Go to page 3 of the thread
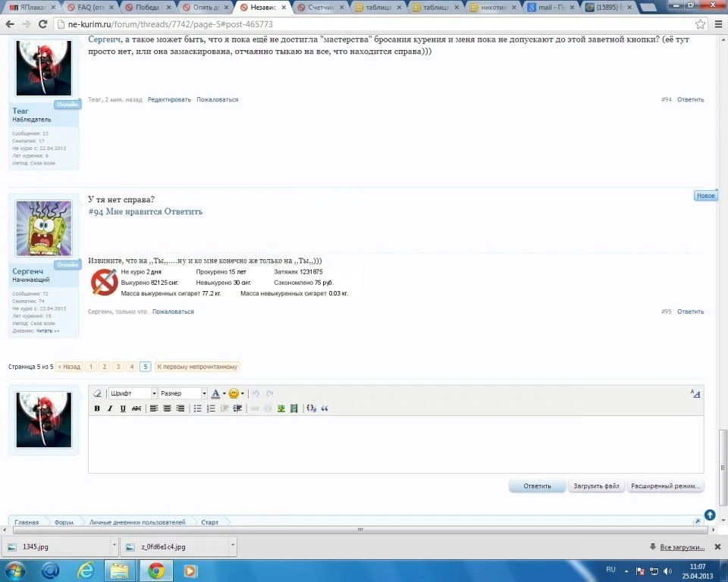Screen dimensions: 728x582 (118, 367)
